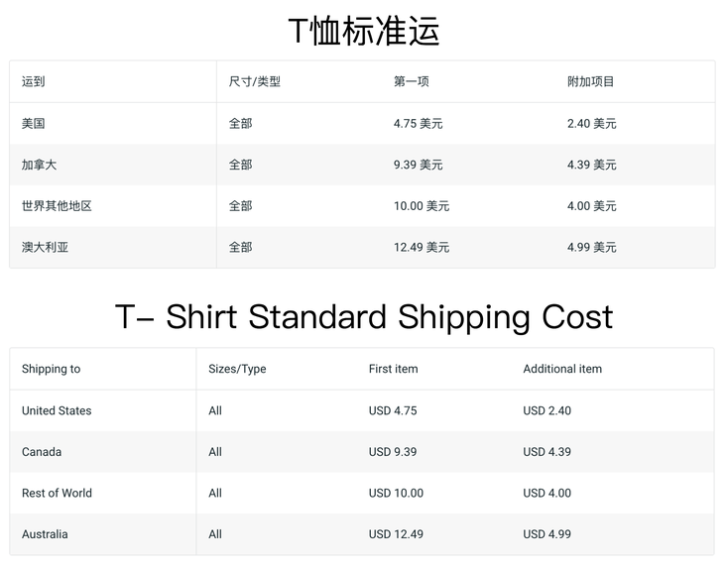Select the '12.49 美元' price cell

(422, 247)
